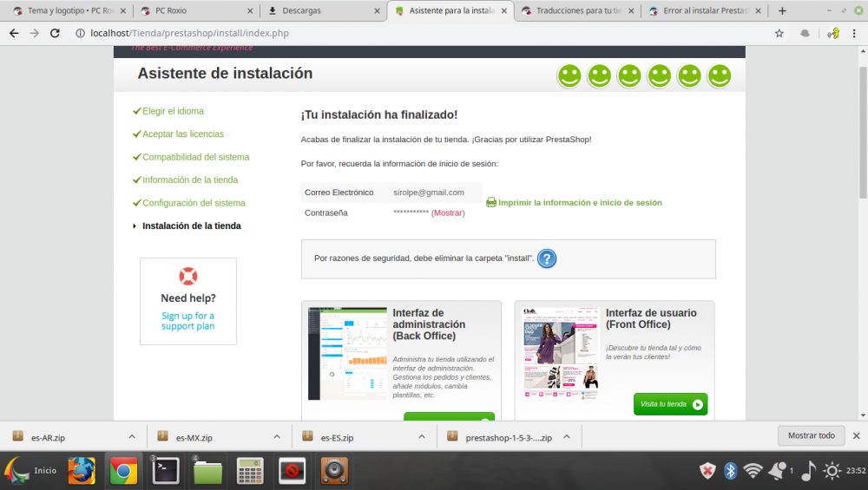
Task: Open the terminal from the taskbar
Action: pos(166,471)
